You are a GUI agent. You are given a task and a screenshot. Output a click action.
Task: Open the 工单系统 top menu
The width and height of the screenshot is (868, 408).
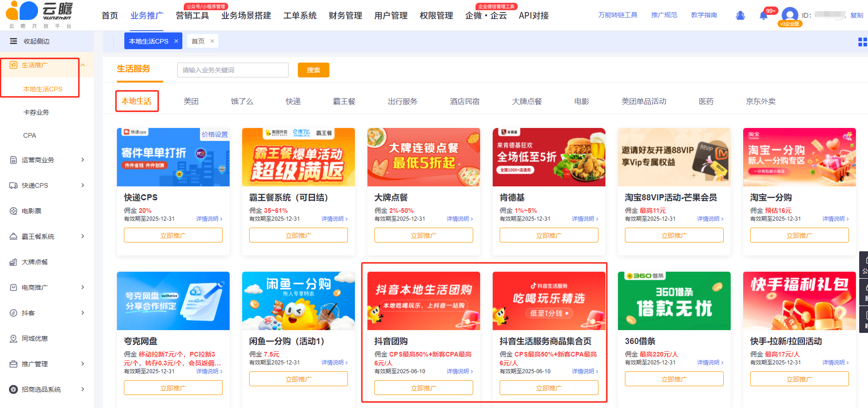(x=300, y=16)
